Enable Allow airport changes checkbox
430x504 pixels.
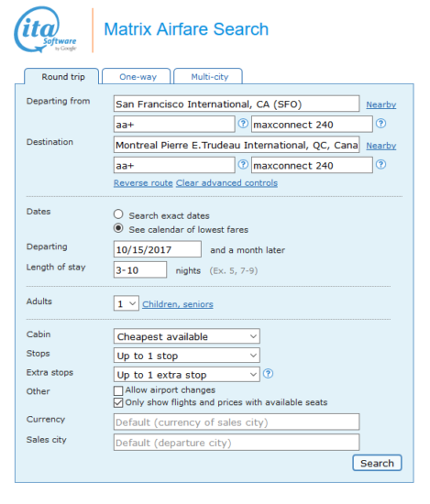click(118, 390)
